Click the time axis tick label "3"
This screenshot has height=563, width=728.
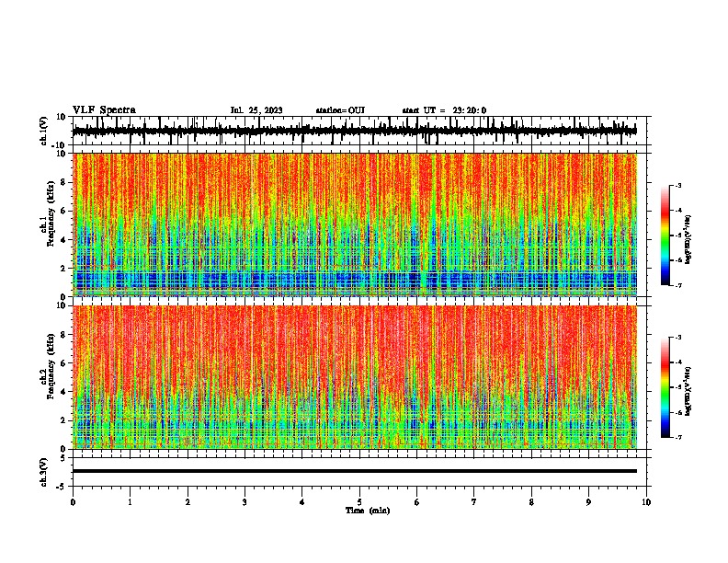click(x=245, y=502)
